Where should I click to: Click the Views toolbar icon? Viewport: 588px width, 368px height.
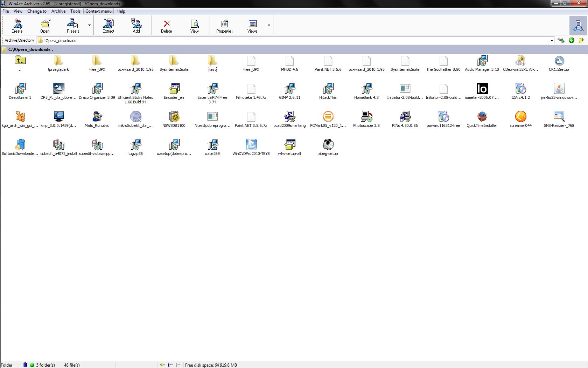pos(252,26)
